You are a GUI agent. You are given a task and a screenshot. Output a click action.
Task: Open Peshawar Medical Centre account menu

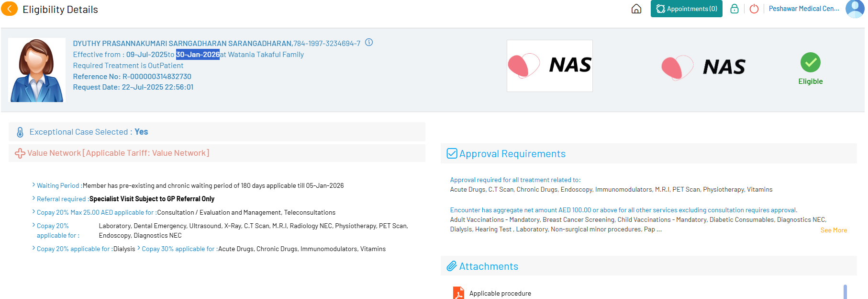pyautogui.click(x=803, y=9)
